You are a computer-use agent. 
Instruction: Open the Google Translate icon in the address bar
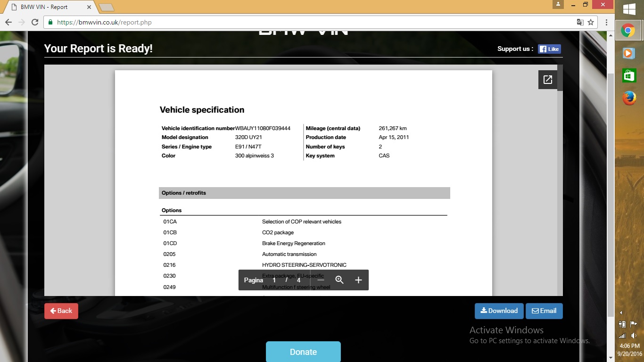tap(580, 22)
